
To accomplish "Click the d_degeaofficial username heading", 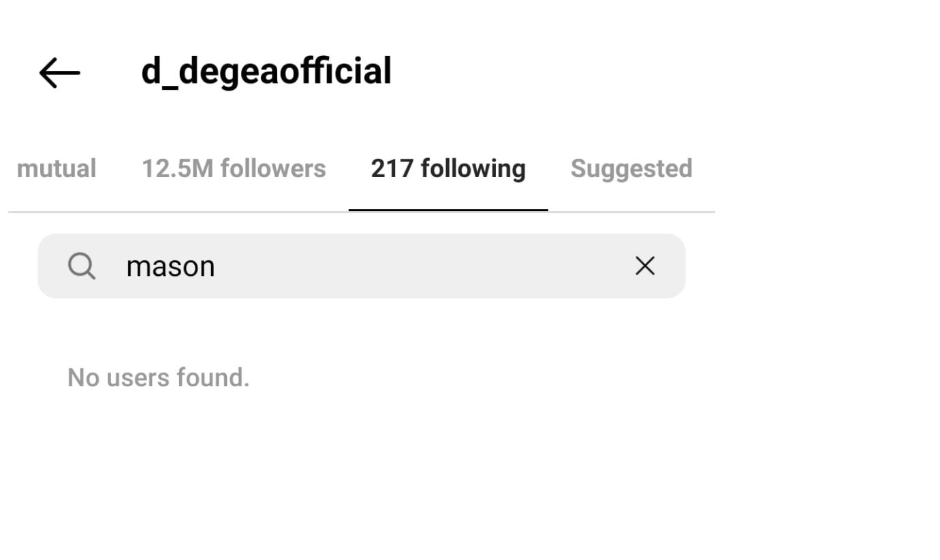I will (266, 72).
